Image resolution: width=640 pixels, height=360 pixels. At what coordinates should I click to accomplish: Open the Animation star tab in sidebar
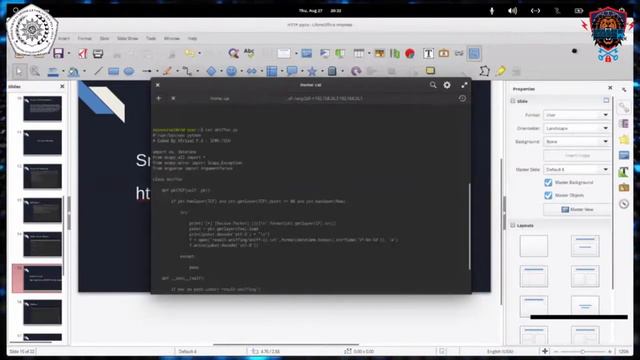[x=624, y=140]
